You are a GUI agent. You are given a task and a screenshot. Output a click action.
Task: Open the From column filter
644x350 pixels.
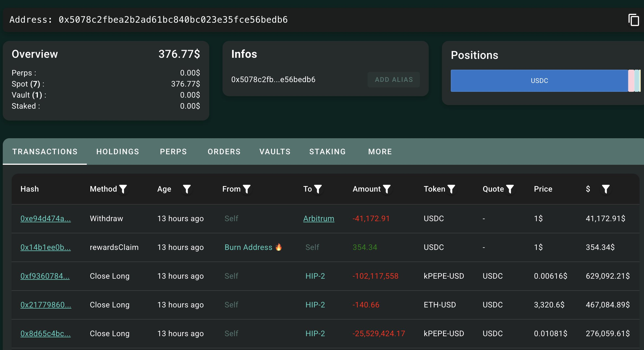[x=247, y=189]
